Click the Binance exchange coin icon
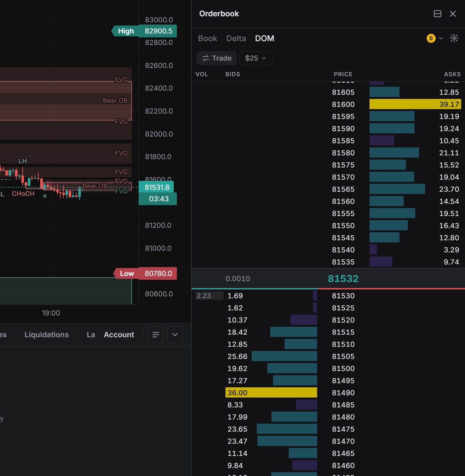Screen dimensions: 465x476 [431, 38]
